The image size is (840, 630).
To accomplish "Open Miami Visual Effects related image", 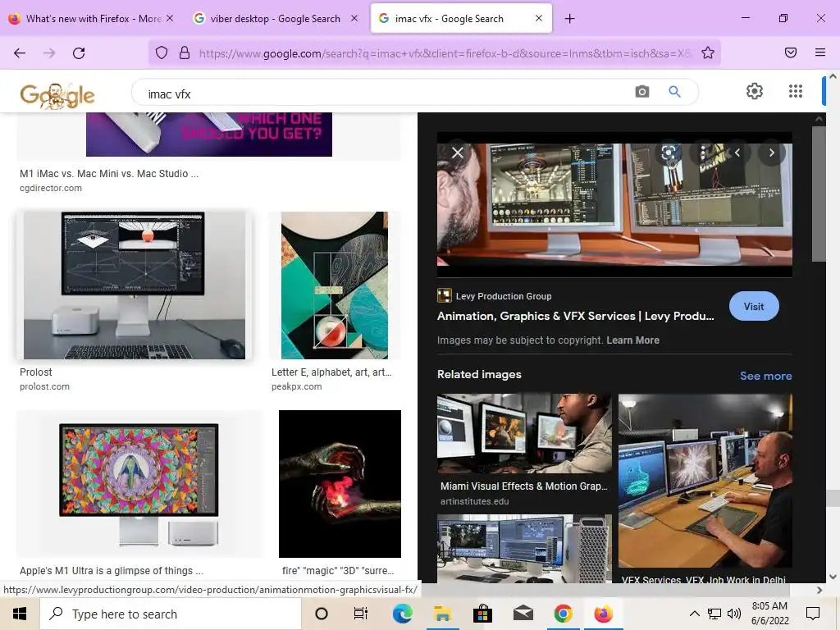I will (x=524, y=434).
